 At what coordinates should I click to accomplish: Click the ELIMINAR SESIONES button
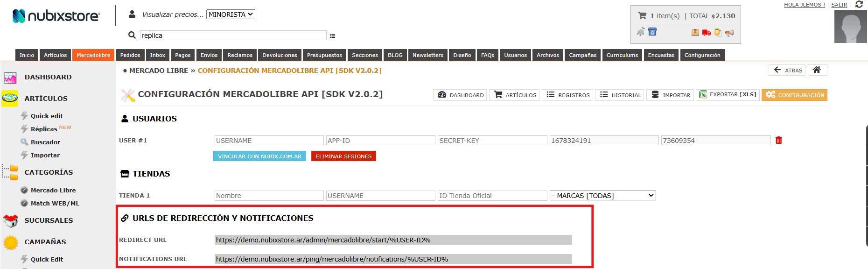(x=343, y=156)
